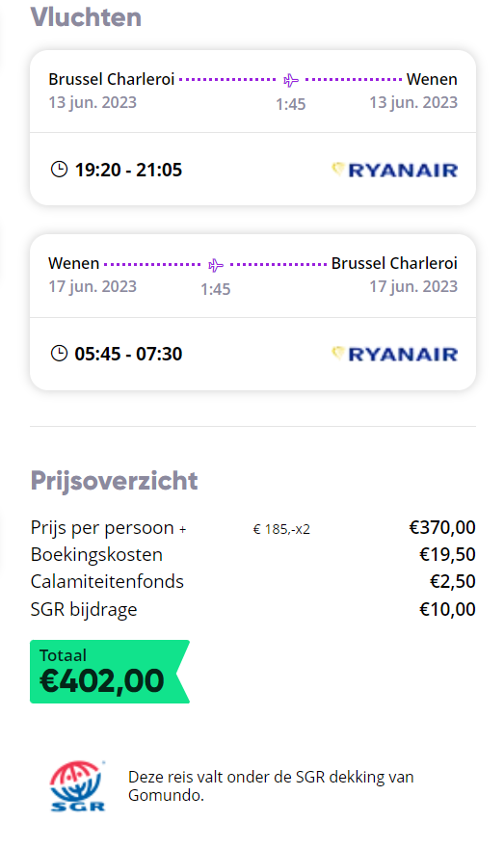504x849 pixels.
Task: Select the Wenen departure label on return flight
Action: pos(73,263)
